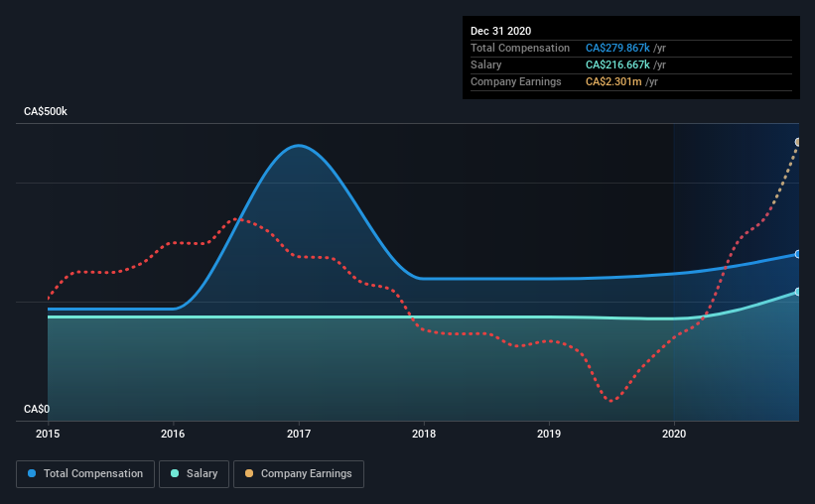Click the 2016 x-axis label
The image size is (815, 504).
[173, 434]
